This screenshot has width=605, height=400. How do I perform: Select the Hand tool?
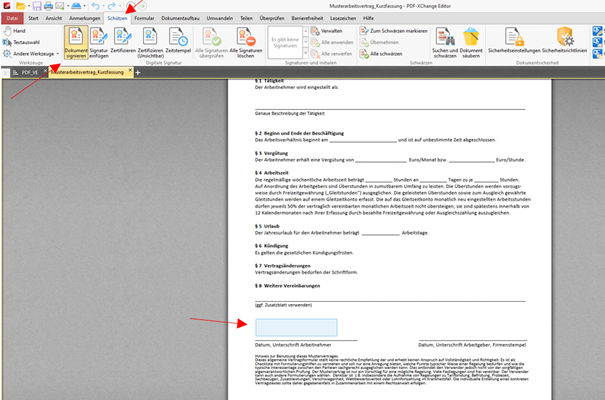pyautogui.click(x=16, y=31)
